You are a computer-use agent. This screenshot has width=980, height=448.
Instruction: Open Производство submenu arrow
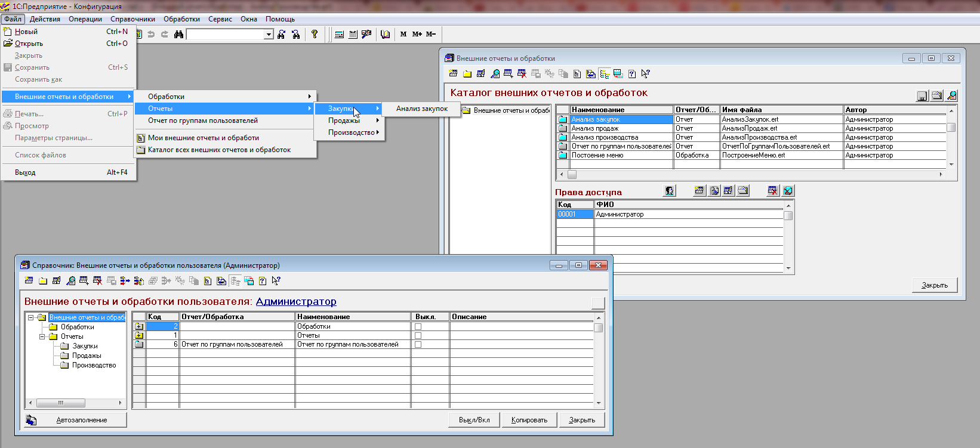pyautogui.click(x=378, y=132)
